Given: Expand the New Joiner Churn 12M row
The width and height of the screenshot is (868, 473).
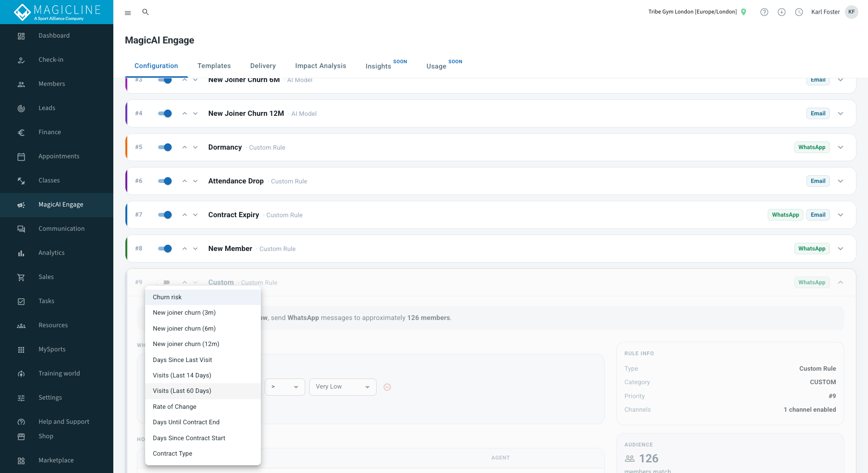Looking at the screenshot, I should point(841,113).
